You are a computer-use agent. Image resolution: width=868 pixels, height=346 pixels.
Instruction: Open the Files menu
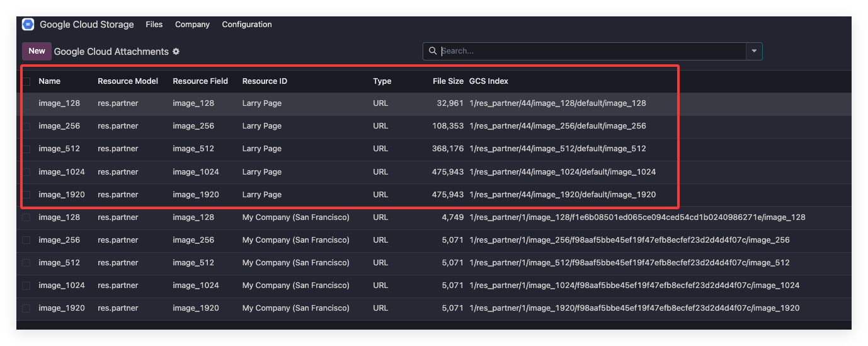154,25
